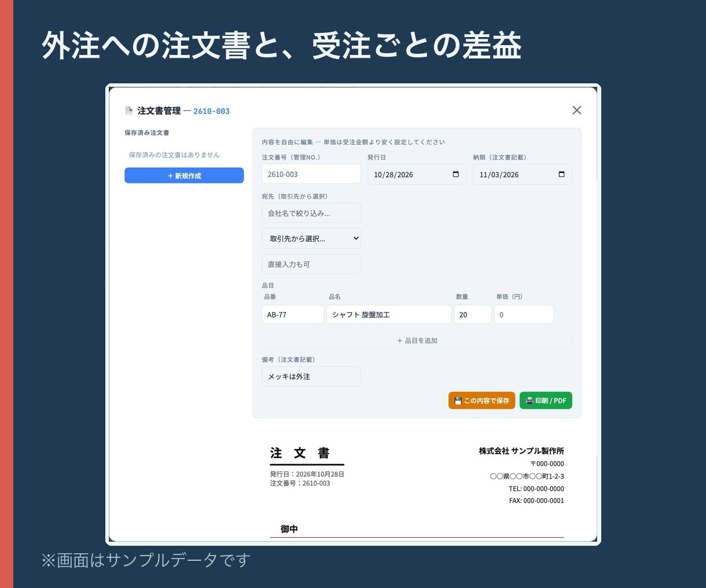Click the 納期 date field 11/03/2026

click(522, 174)
